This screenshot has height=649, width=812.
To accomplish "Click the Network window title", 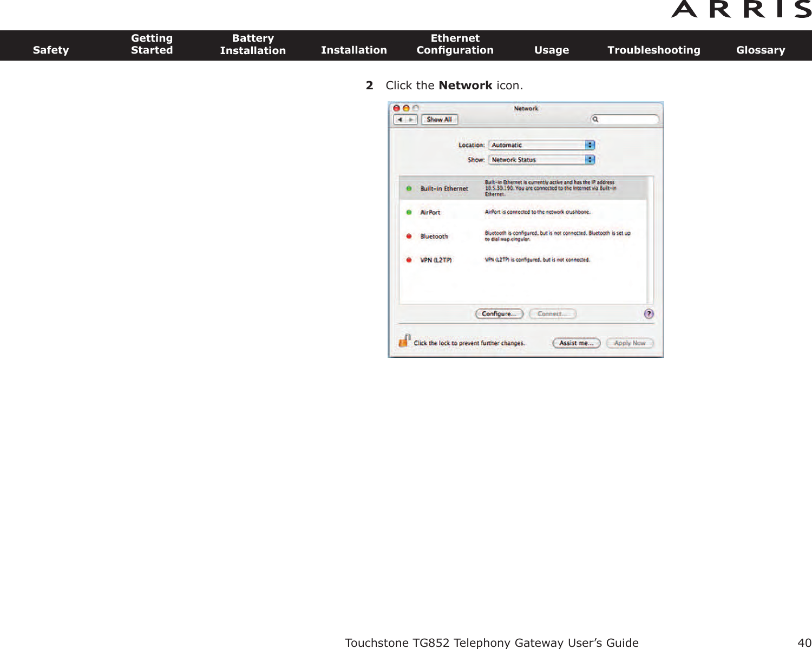I will (526, 108).
